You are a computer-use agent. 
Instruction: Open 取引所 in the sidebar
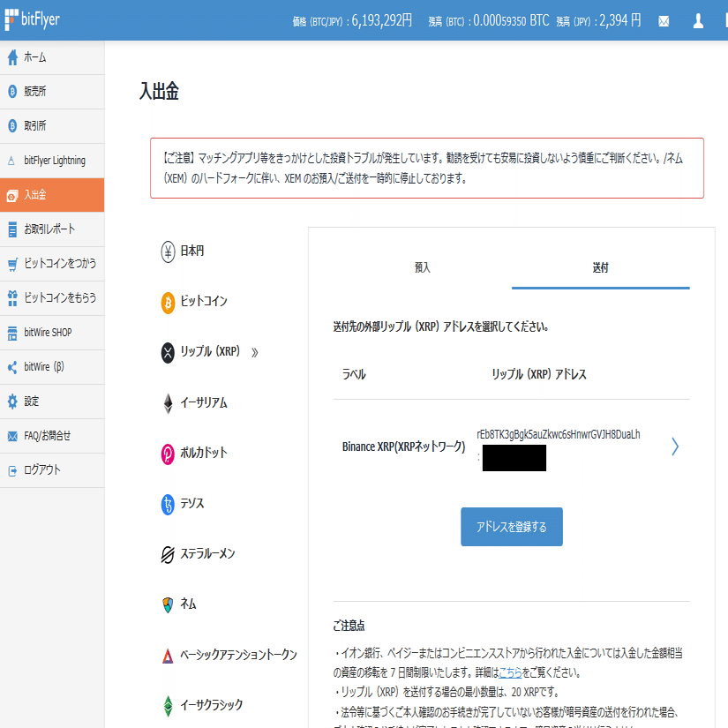(x=52, y=126)
